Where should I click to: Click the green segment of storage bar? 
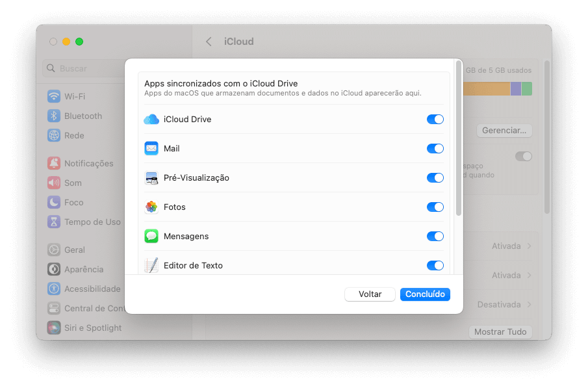[526, 89]
